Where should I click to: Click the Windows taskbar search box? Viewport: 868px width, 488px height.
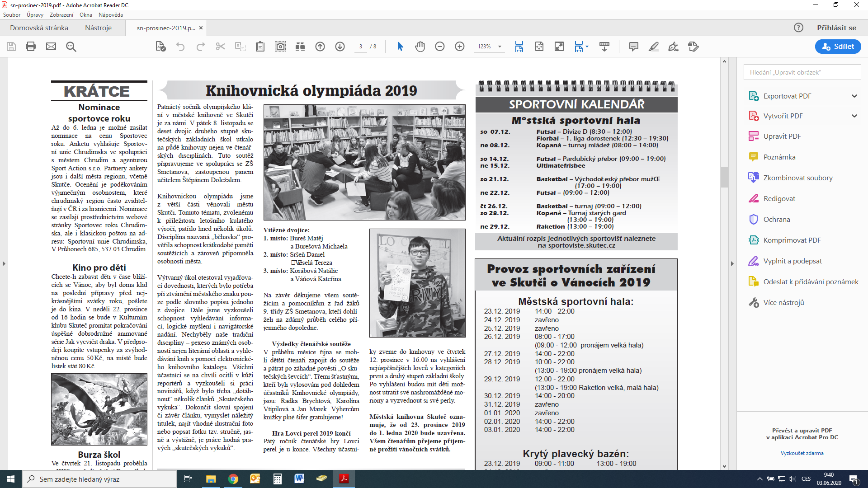(99, 479)
